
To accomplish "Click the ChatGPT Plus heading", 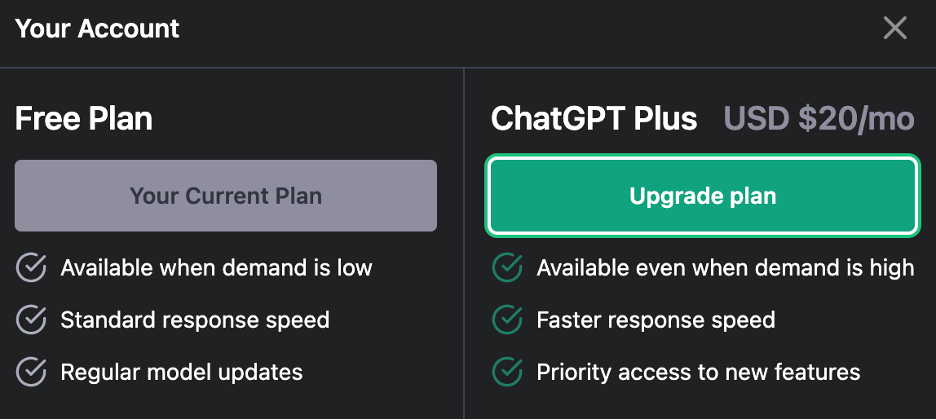I will pos(594,119).
